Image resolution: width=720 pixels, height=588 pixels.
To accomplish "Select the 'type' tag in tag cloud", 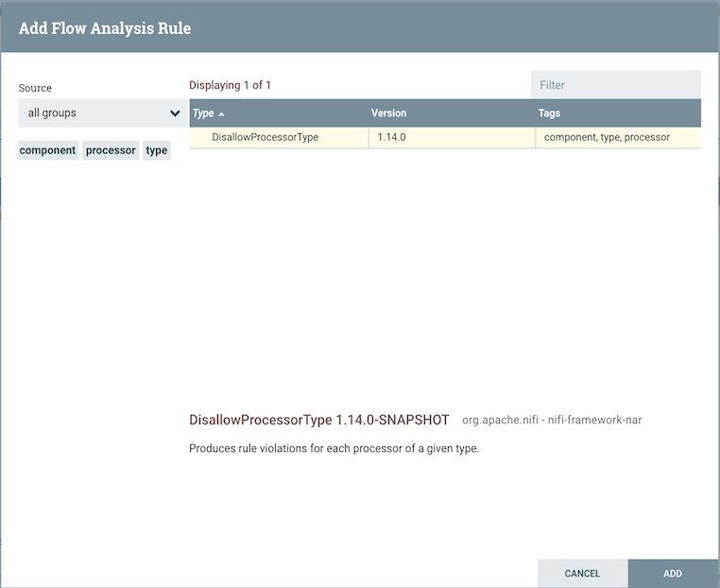I will pos(157,150).
